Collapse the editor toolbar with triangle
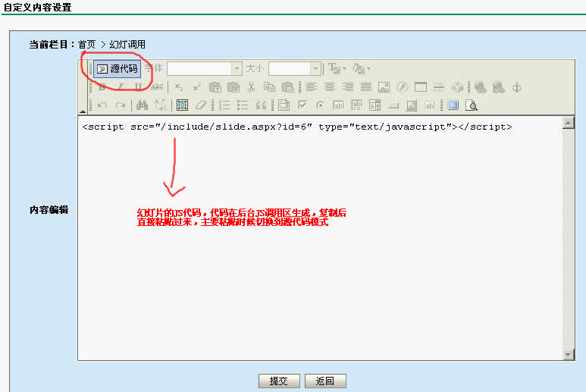This screenshot has width=586, height=392. (x=83, y=111)
